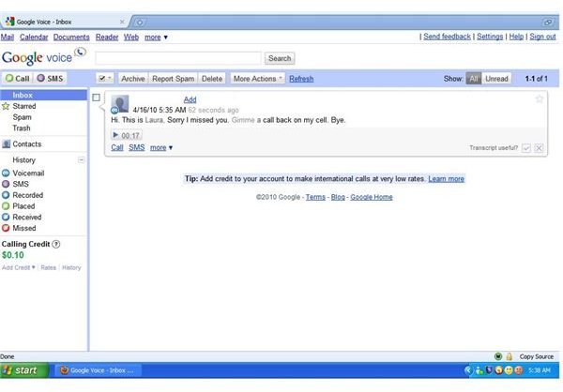Open Settings link
The image size is (563, 392).
(490, 37)
